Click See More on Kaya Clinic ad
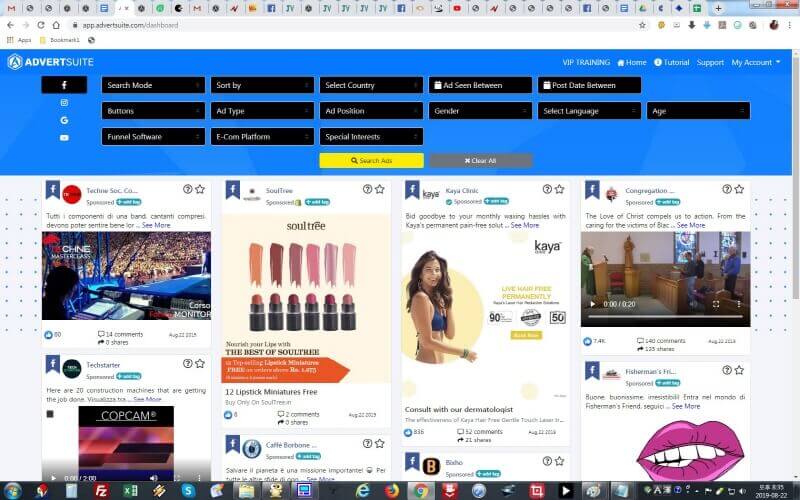The width and height of the screenshot is (800, 500). click(x=524, y=225)
